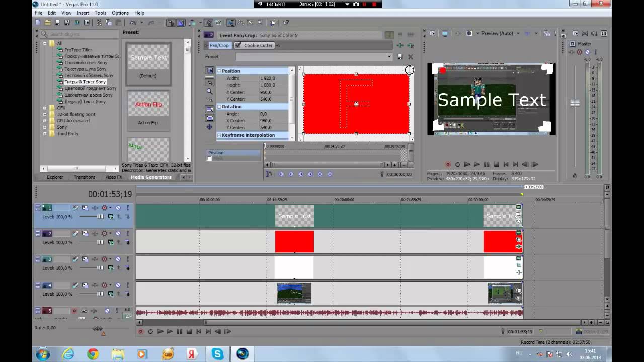The height and width of the screenshot is (362, 644).
Task: Arm audio track 5 for record
Action: click(74, 311)
